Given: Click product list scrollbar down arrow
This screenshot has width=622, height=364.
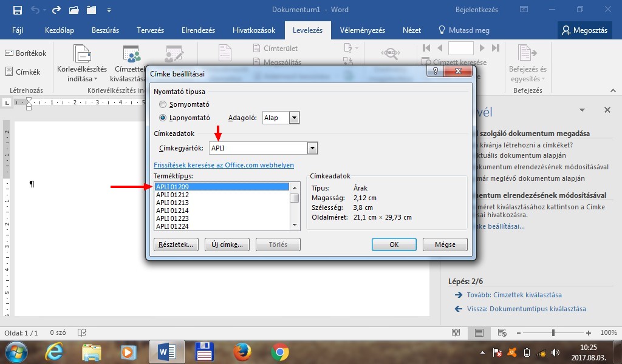Looking at the screenshot, I should tap(295, 225).
